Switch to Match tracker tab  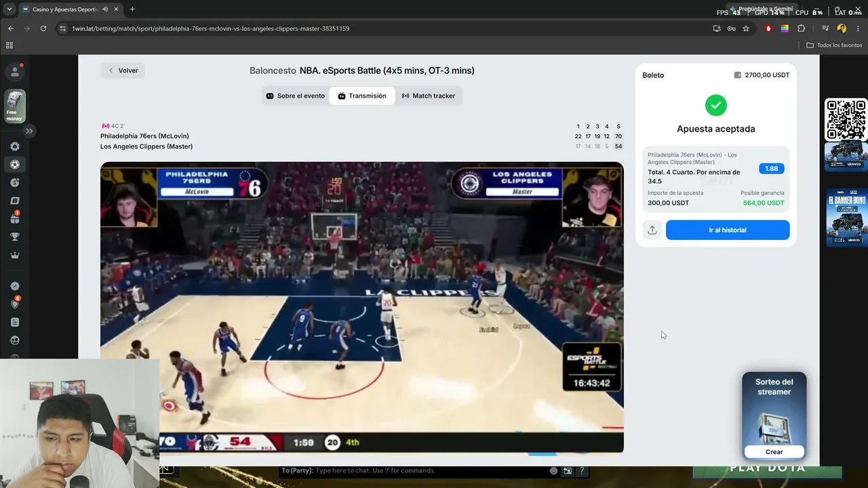tap(428, 96)
